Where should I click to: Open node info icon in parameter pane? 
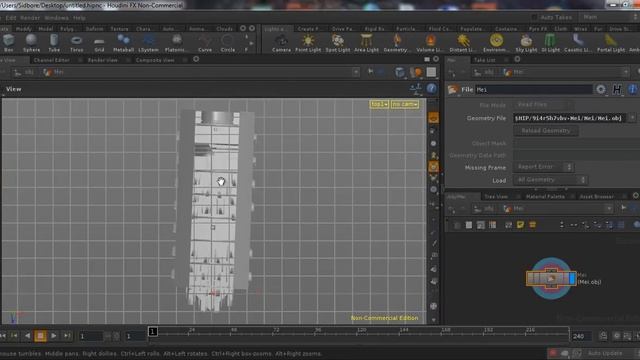click(x=633, y=89)
